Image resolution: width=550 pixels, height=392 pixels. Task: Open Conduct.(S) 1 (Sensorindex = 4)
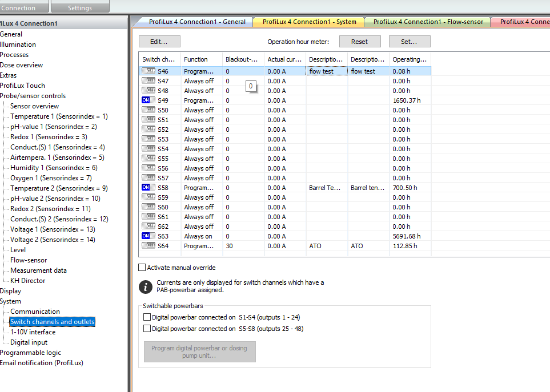[x=58, y=147]
